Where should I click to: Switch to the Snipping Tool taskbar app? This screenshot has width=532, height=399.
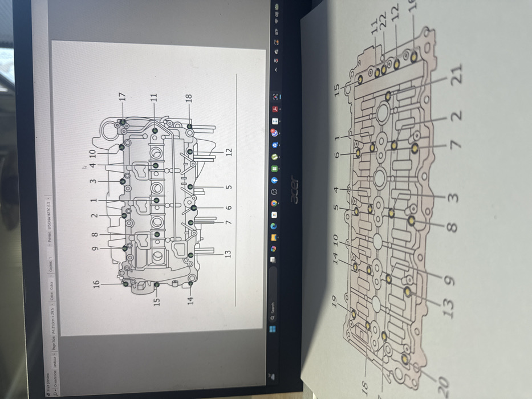click(x=275, y=97)
